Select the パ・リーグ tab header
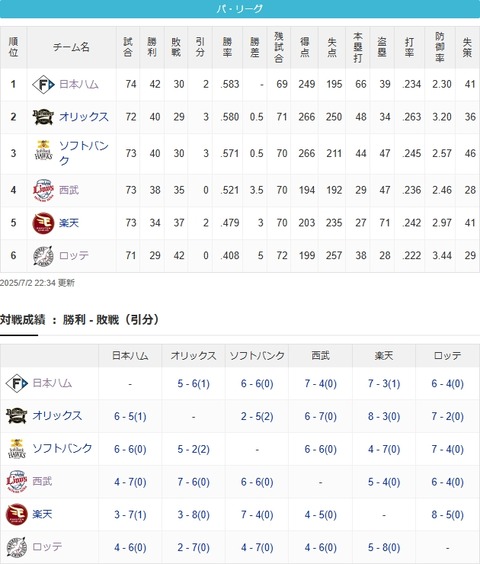 [240, 9]
